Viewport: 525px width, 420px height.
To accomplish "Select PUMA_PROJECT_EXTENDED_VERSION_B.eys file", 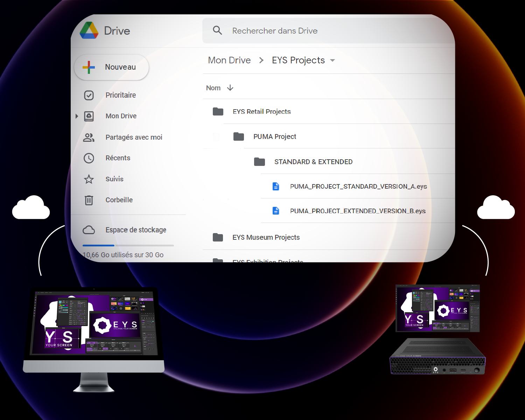I will pyautogui.click(x=358, y=211).
